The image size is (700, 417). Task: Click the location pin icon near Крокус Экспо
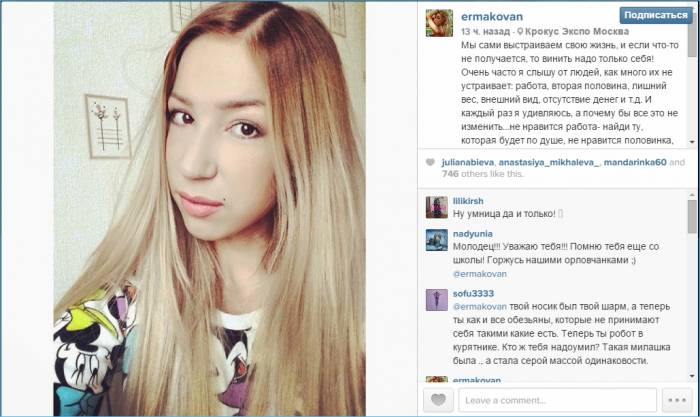click(520, 31)
